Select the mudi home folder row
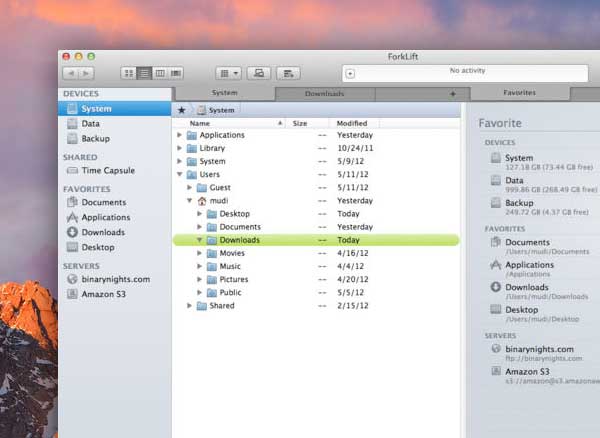This screenshot has height=438, width=600. 316,200
